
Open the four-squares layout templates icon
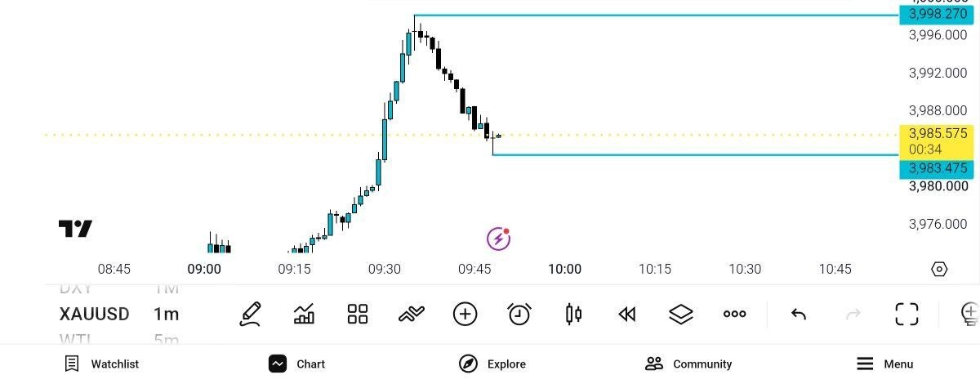click(358, 314)
